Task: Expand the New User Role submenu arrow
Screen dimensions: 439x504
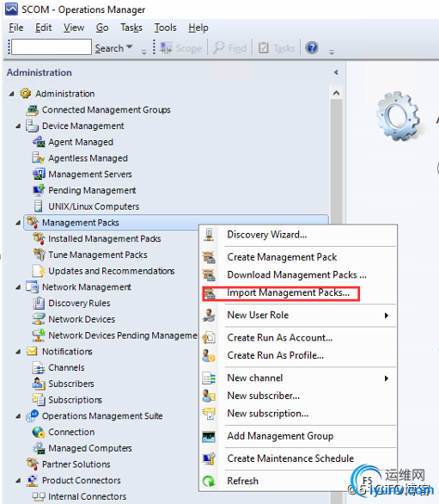Action: coord(387,316)
